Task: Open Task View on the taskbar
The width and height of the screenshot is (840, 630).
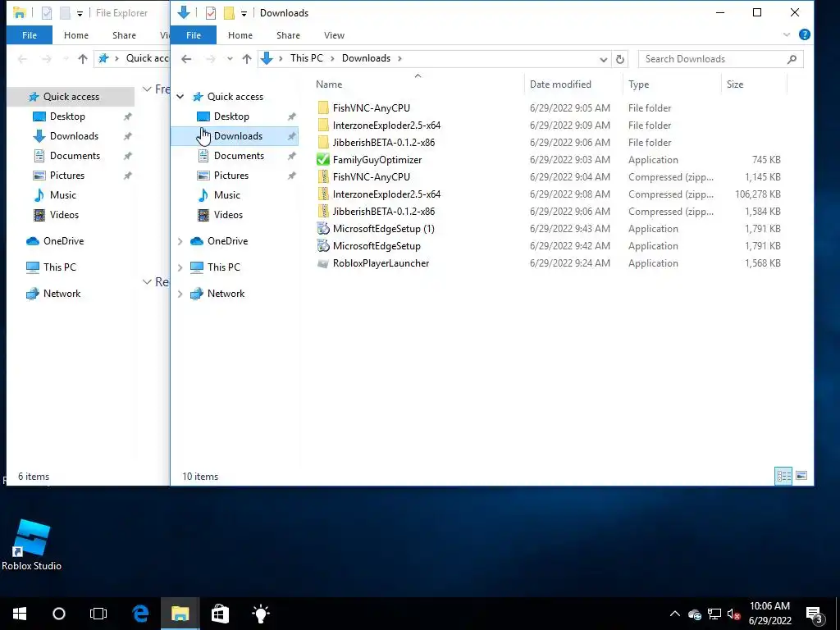Action: point(98,614)
